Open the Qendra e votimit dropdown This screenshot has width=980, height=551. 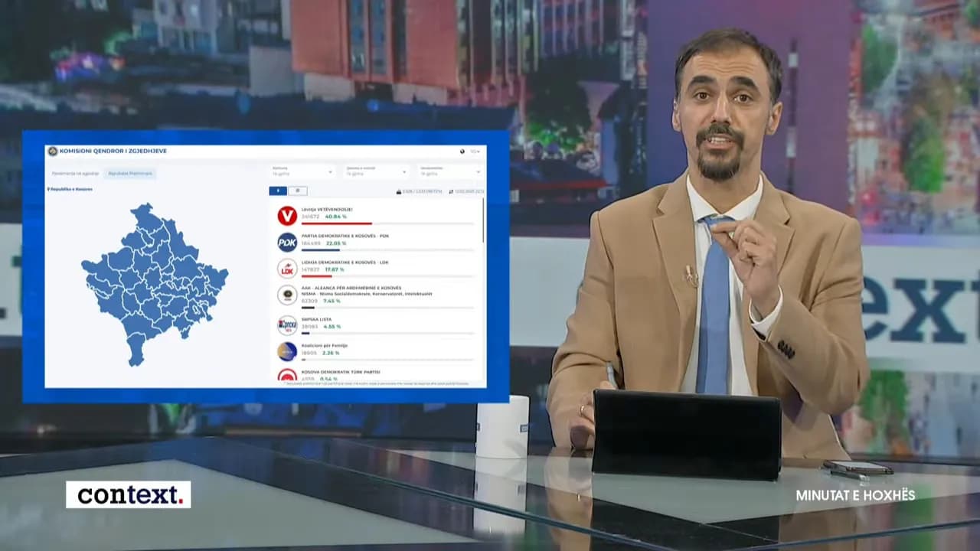pyautogui.click(x=375, y=171)
